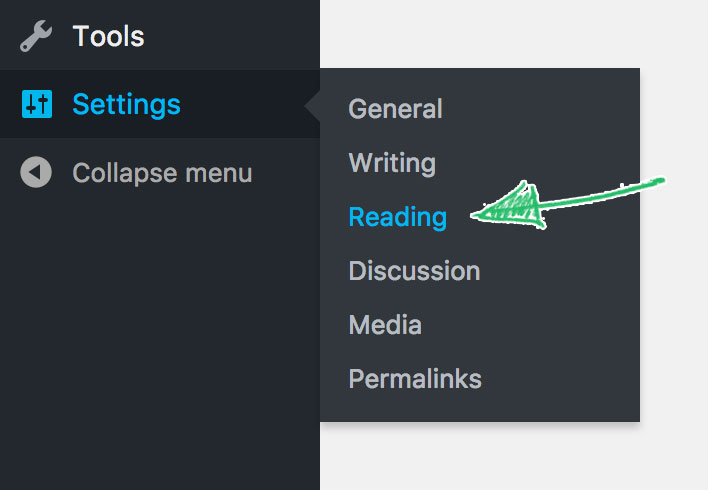Open General settings page
This screenshot has width=708, height=490.
(x=395, y=109)
